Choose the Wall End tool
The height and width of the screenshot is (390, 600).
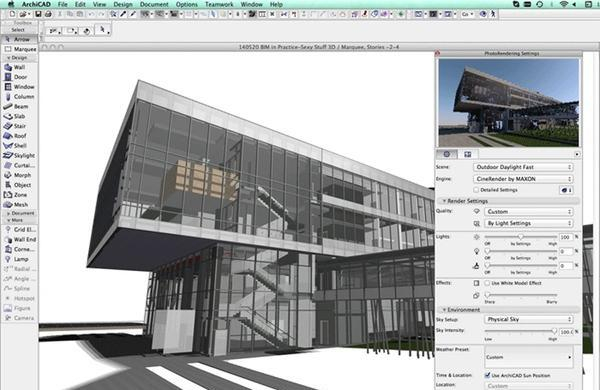tap(19, 239)
